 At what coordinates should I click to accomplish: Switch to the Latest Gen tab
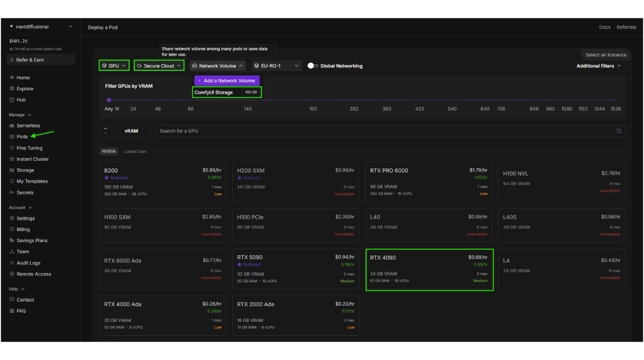[x=135, y=152]
